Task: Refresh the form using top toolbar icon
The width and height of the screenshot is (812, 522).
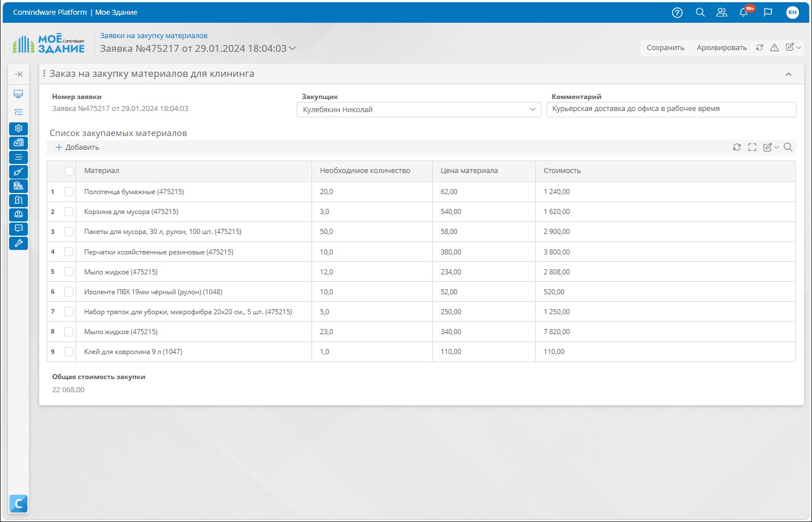Action: pyautogui.click(x=760, y=48)
